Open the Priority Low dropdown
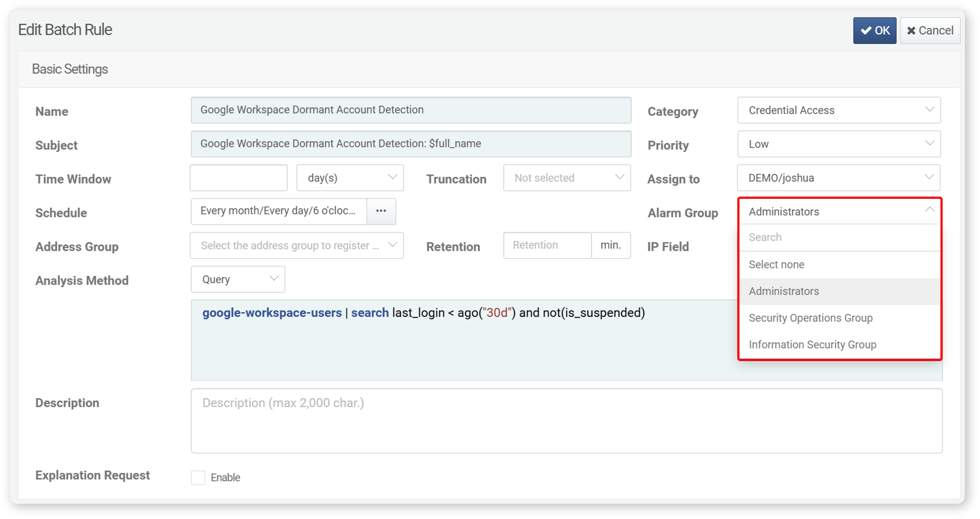This screenshot has height=519, width=980. [x=839, y=144]
